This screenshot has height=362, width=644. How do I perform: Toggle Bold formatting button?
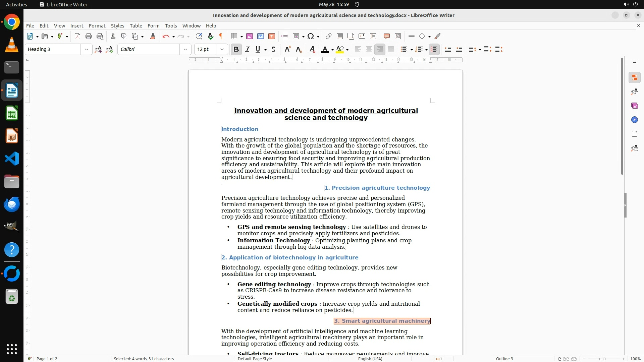click(236, 49)
